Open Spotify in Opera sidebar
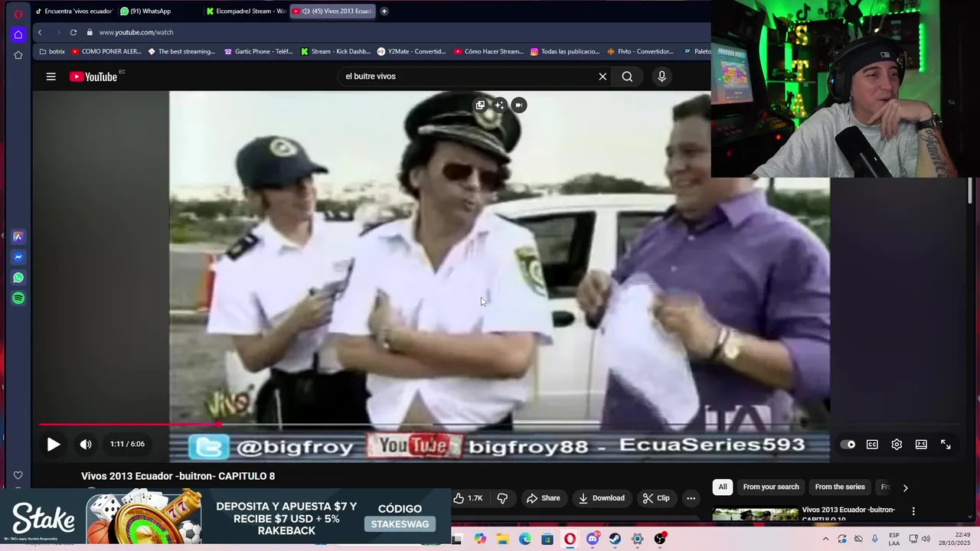The height and width of the screenshot is (551, 980). point(18,298)
